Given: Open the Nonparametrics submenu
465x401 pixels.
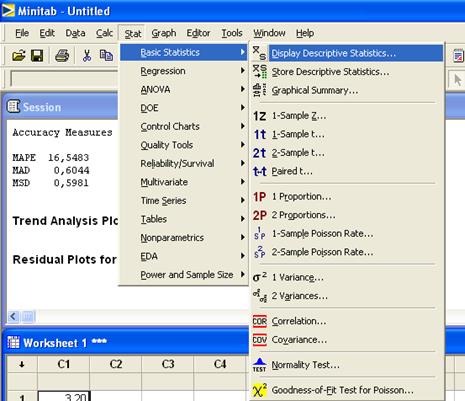Looking at the screenshot, I should (x=183, y=238).
